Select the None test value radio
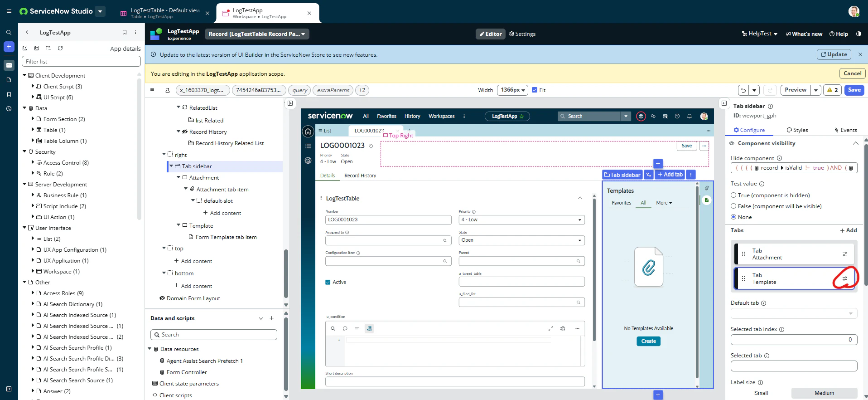Image resolution: width=868 pixels, height=400 pixels. coord(733,217)
